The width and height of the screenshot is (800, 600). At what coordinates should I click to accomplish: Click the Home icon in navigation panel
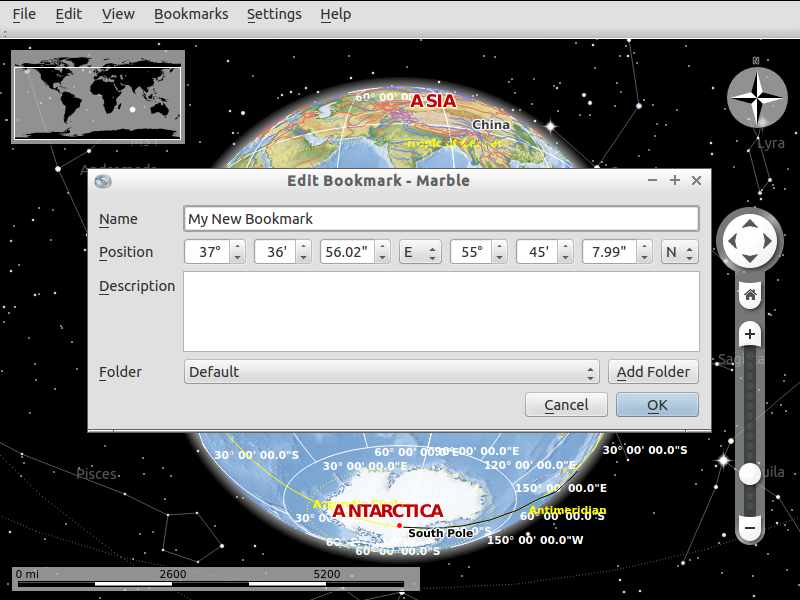pyautogui.click(x=749, y=293)
